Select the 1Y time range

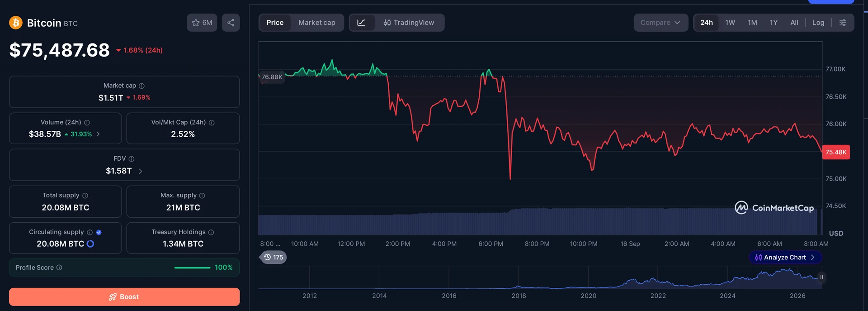(x=774, y=23)
